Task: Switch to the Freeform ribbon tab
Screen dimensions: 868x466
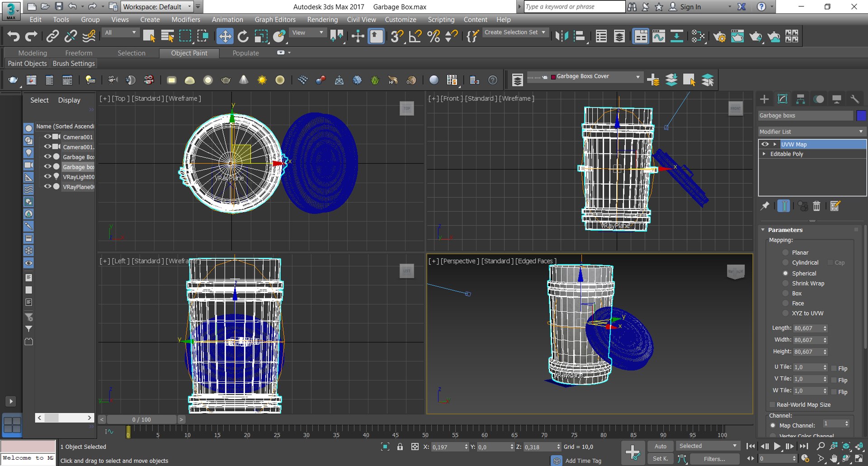Action: [79, 53]
